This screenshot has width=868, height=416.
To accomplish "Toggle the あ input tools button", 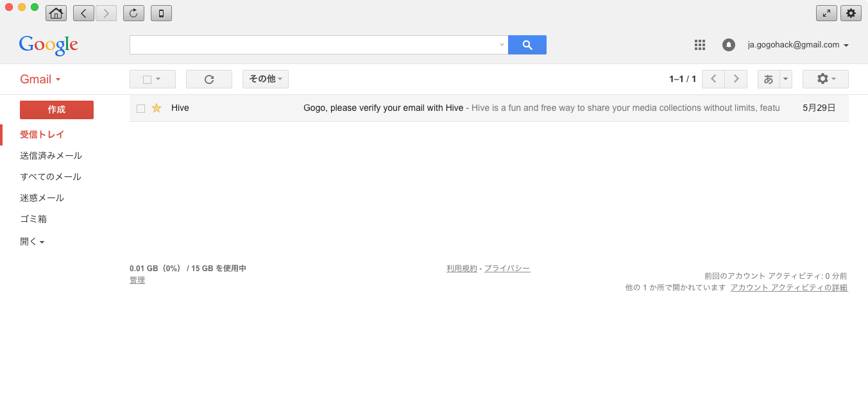I will 769,79.
